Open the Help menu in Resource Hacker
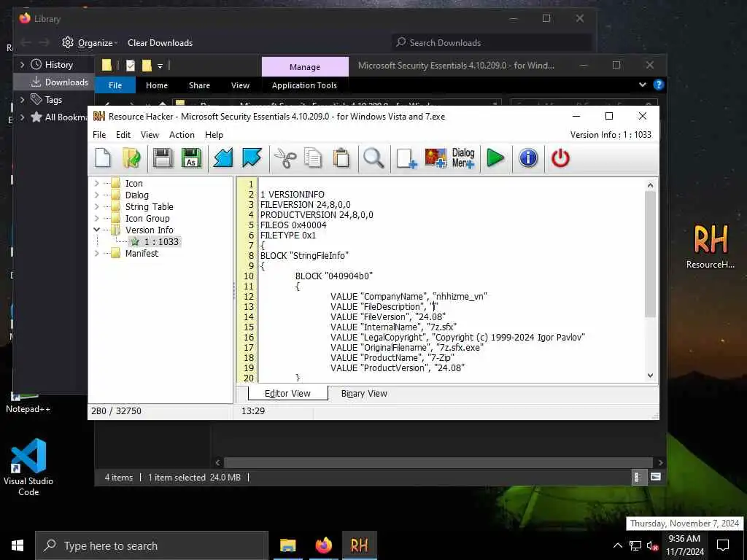Image resolution: width=747 pixels, height=560 pixels. click(214, 135)
